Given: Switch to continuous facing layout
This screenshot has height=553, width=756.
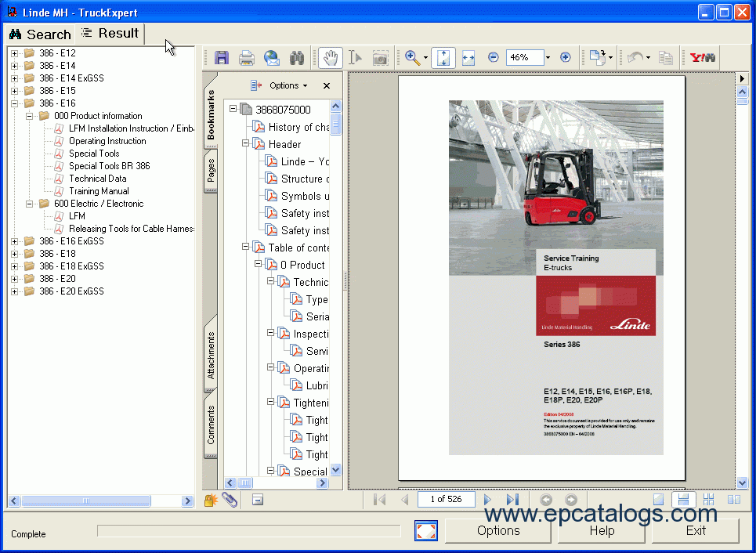Looking at the screenshot, I should point(709,500).
